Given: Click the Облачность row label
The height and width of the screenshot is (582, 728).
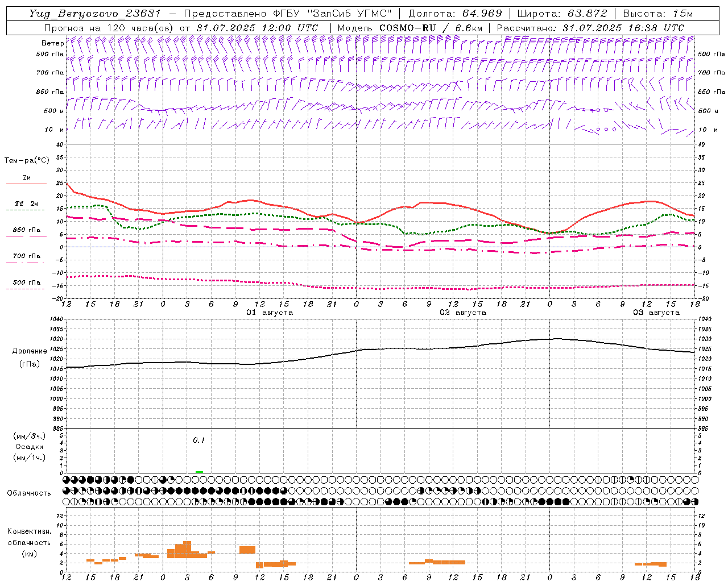Looking at the screenshot, I should coord(29,493).
